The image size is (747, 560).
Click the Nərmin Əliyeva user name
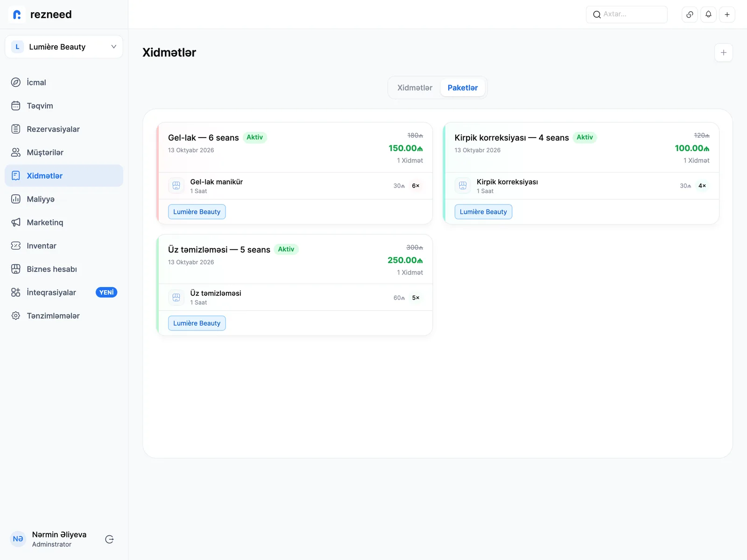click(59, 535)
